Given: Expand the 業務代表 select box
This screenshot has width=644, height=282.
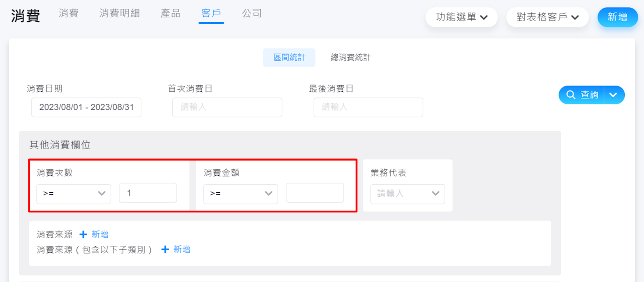Looking at the screenshot, I should [407, 193].
